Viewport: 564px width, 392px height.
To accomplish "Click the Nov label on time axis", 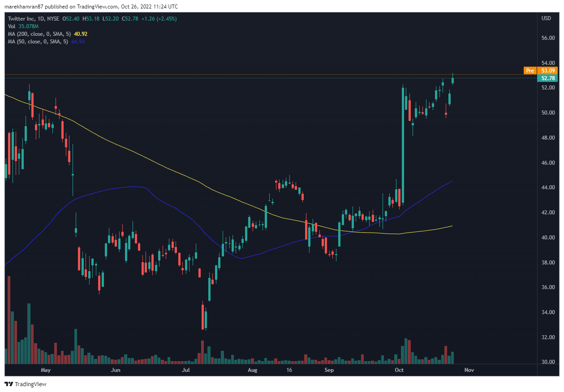I will [469, 370].
